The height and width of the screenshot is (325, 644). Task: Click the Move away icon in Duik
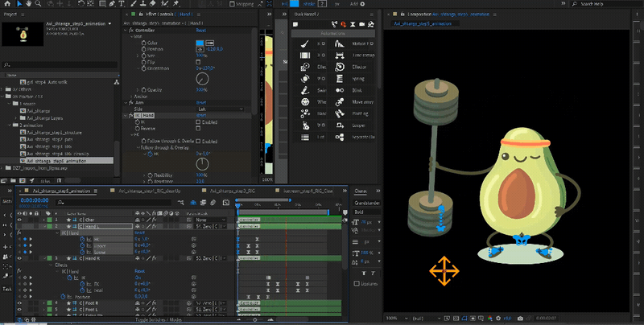point(341,102)
